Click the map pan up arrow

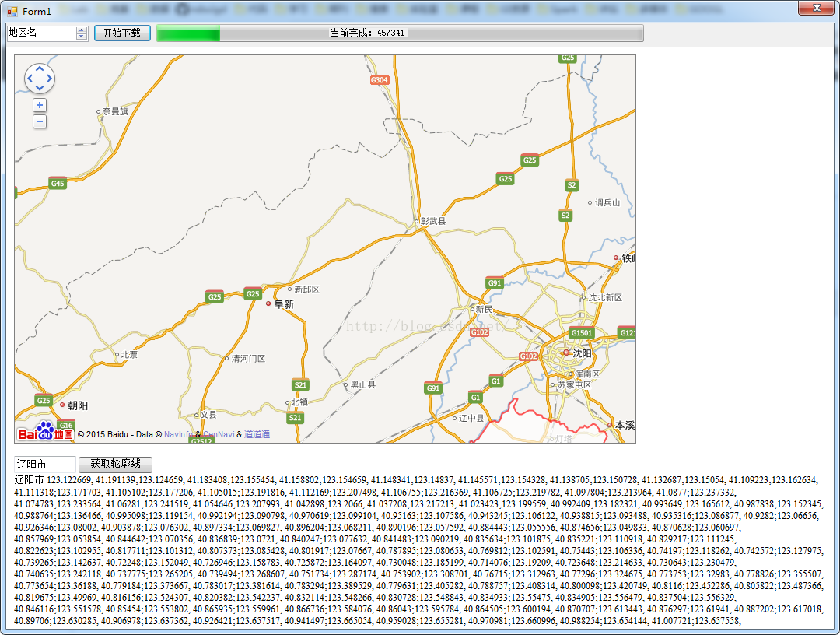(40, 69)
